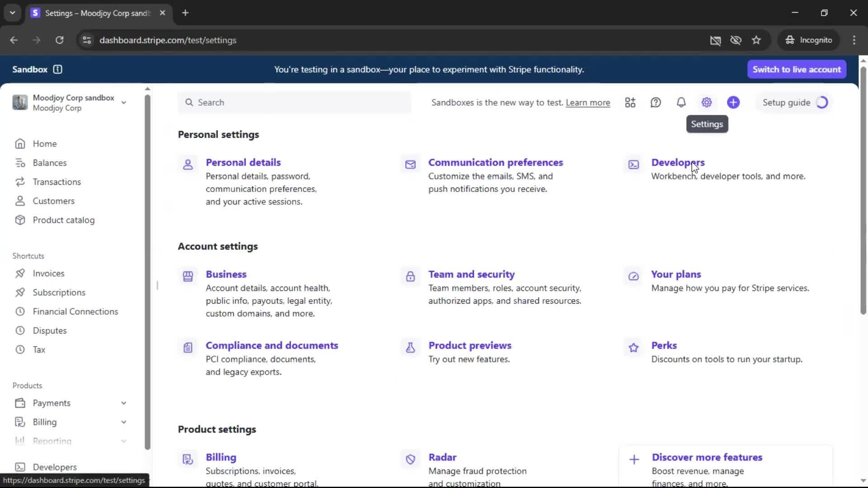Click the site information icon in address bar
Screen dimensions: 868x488
tap(87, 40)
